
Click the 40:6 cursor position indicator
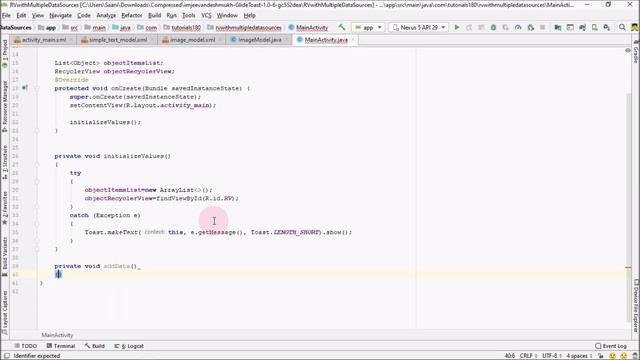509,356
